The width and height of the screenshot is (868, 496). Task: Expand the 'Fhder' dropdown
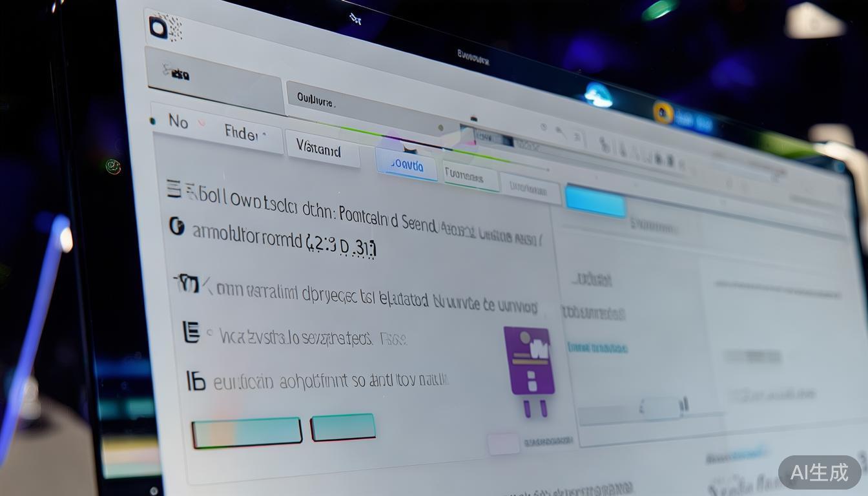247,134
